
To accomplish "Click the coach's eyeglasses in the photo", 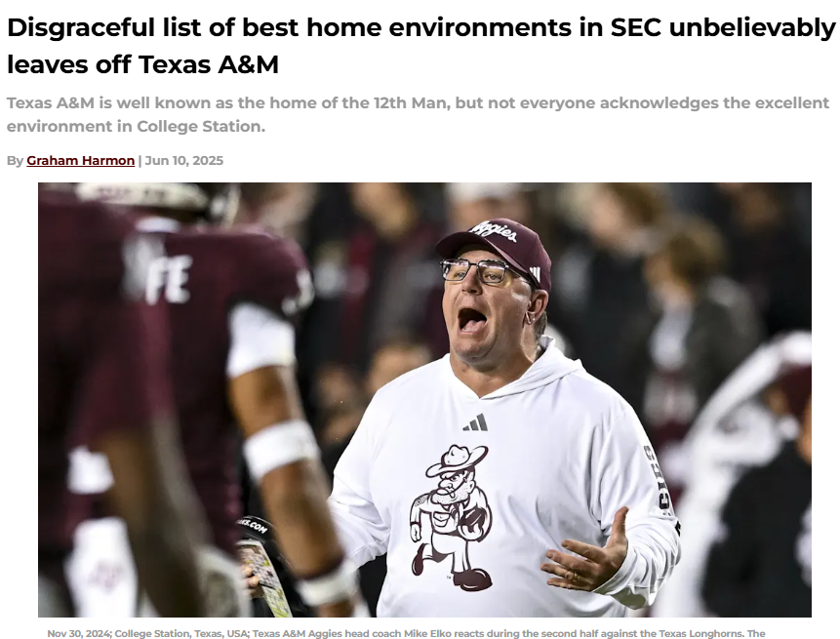I will [480, 270].
